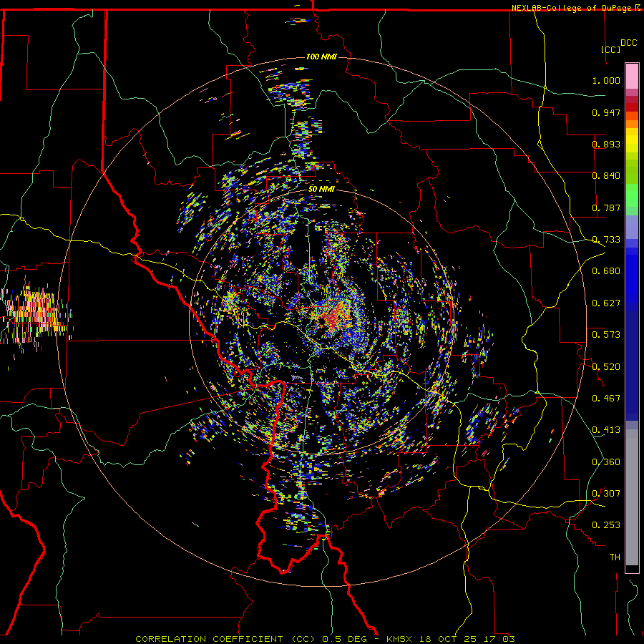The width and height of the screenshot is (644, 644).
Task: Click the 0.573 color scale value
Action: 606,335
